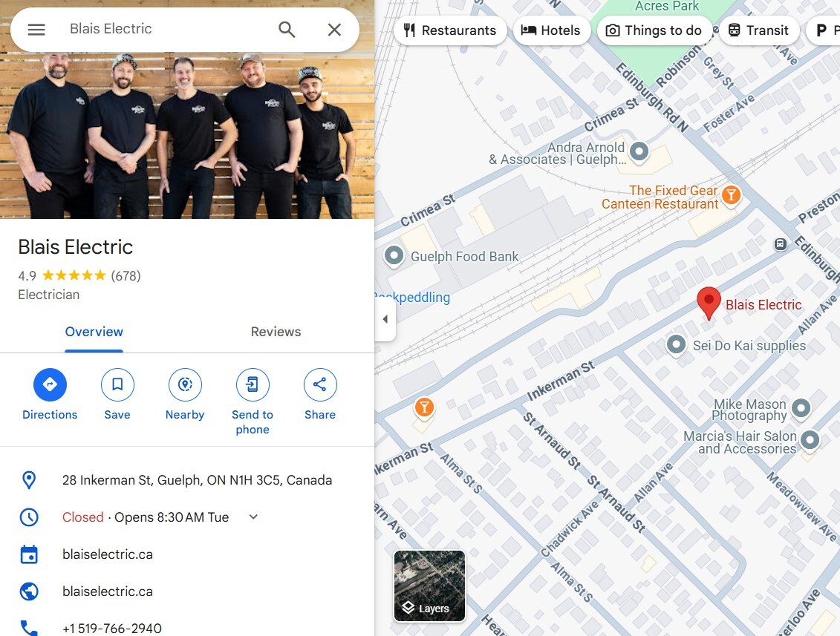Image resolution: width=840 pixels, height=636 pixels.
Task: Click the Closed · Opens 8:30 AM Tue text
Action: point(146,517)
